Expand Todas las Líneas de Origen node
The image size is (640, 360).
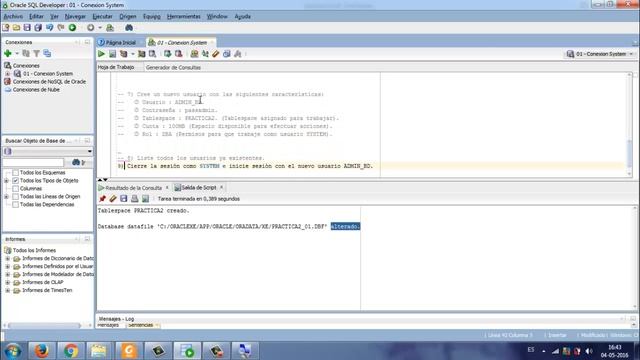(7, 196)
